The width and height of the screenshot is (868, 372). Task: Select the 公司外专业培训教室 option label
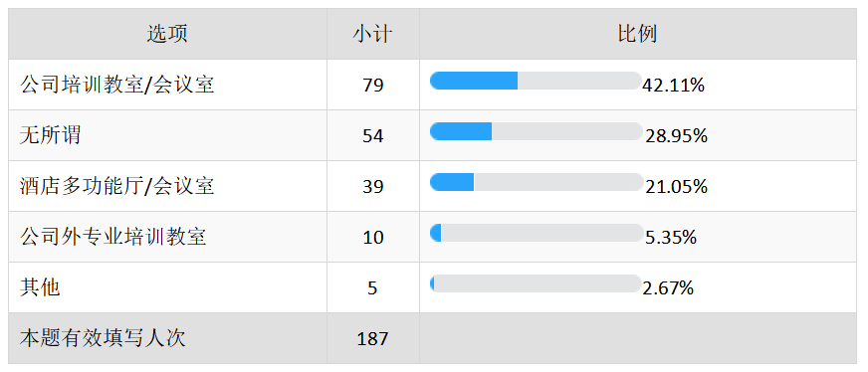pyautogui.click(x=112, y=237)
